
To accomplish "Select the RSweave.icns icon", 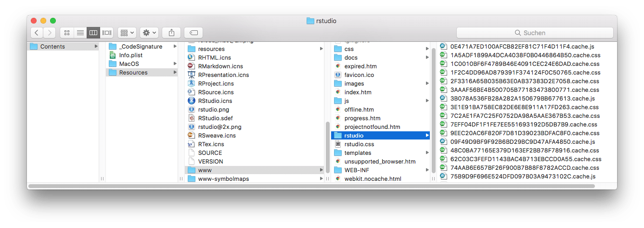I will coord(191,136).
